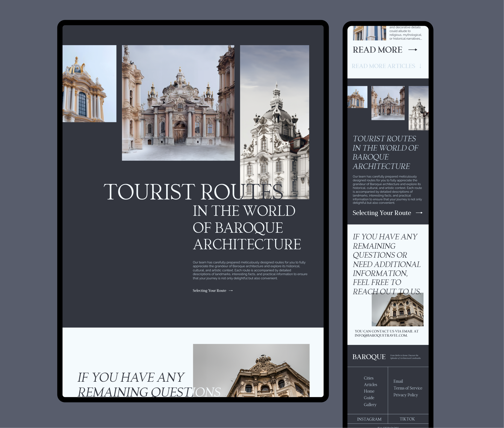Click the BAROQUE footer logo
504x428 pixels.
369,357
